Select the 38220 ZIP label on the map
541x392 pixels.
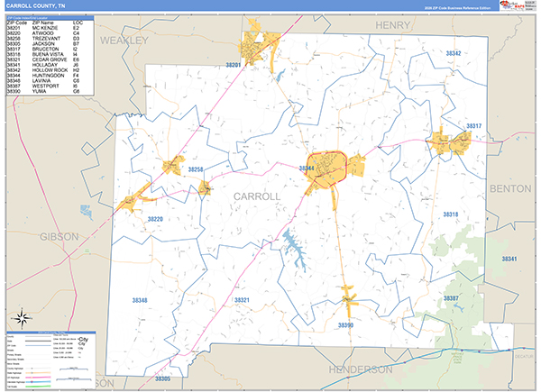pyautogui.click(x=155, y=219)
